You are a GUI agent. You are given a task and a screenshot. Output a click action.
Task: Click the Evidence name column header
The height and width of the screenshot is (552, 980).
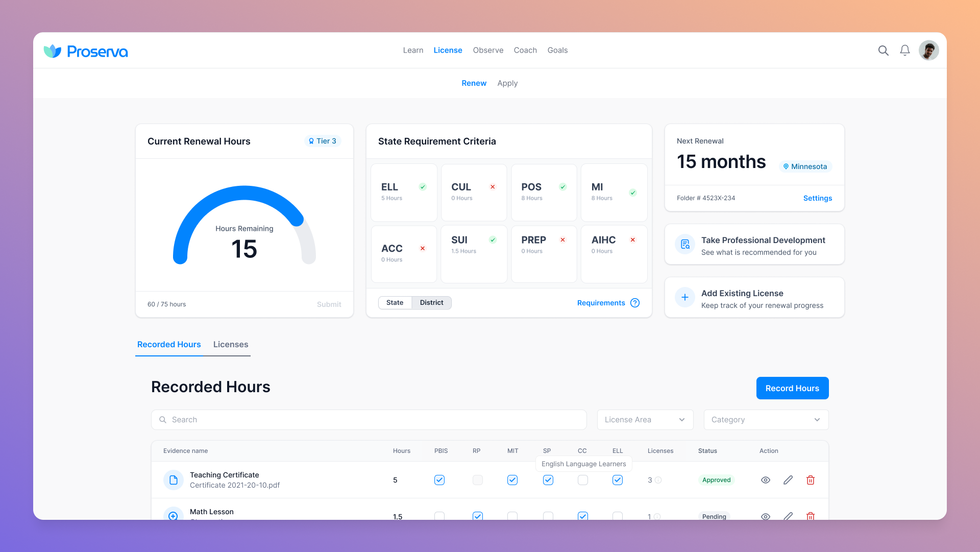(x=185, y=451)
